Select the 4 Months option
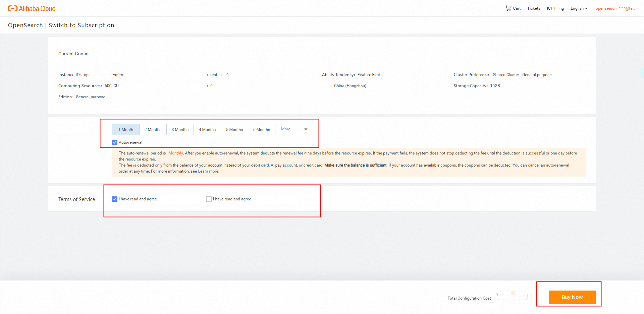 207,129
